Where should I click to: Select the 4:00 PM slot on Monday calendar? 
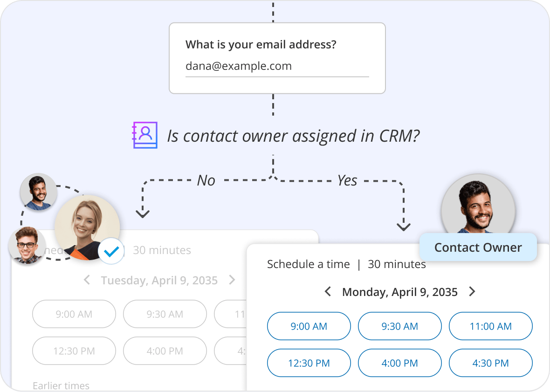coord(399,363)
